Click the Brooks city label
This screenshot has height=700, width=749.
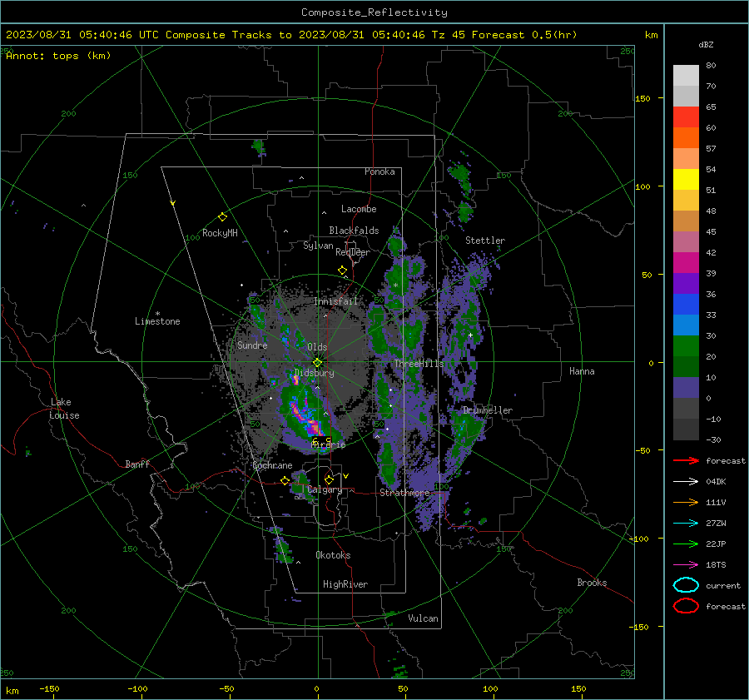592,583
